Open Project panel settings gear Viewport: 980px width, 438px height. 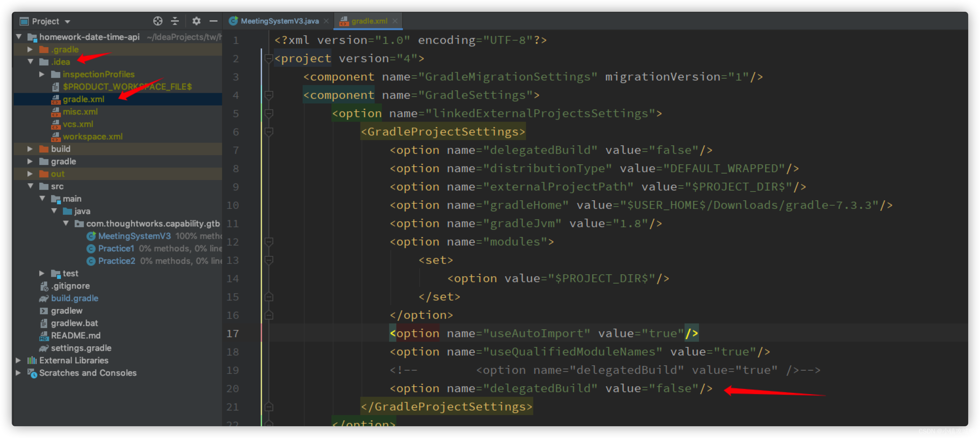pos(196,21)
